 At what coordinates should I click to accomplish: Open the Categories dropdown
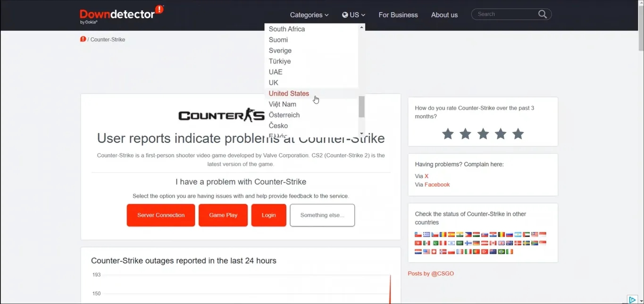coord(309,15)
